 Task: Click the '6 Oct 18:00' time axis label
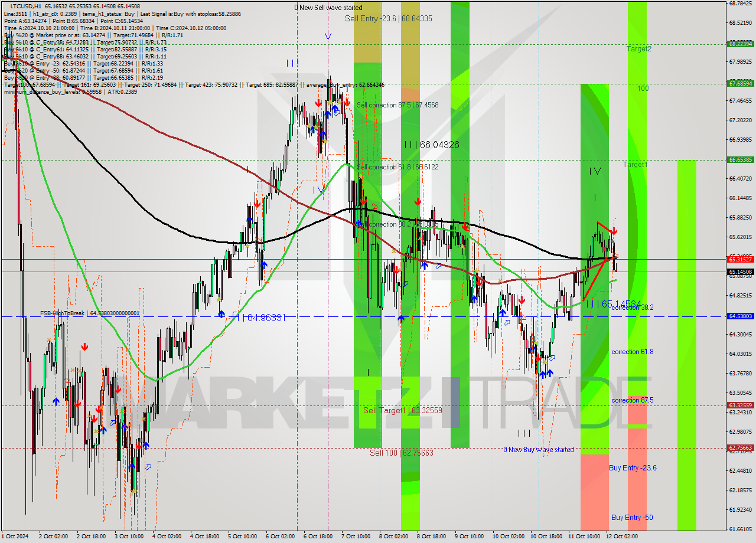tap(318, 537)
